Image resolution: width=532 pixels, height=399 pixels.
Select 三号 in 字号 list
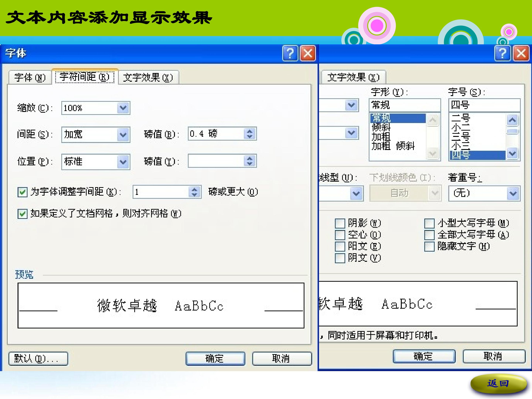[x=478, y=137]
